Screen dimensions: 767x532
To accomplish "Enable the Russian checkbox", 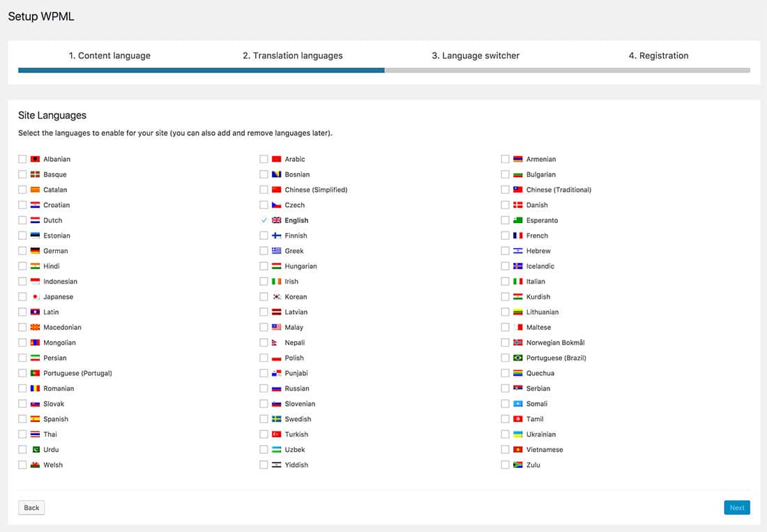I will coord(264,388).
